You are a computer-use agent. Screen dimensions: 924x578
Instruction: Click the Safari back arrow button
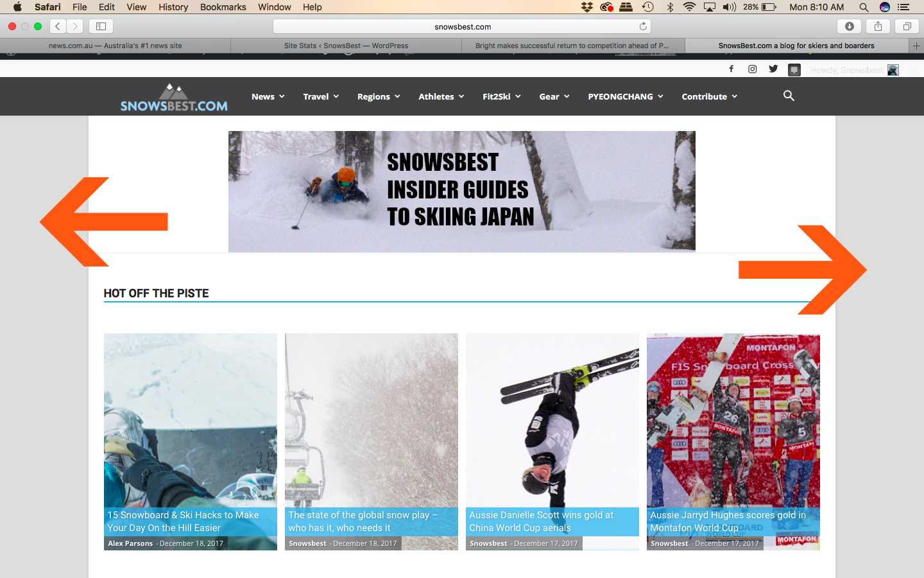(x=58, y=26)
